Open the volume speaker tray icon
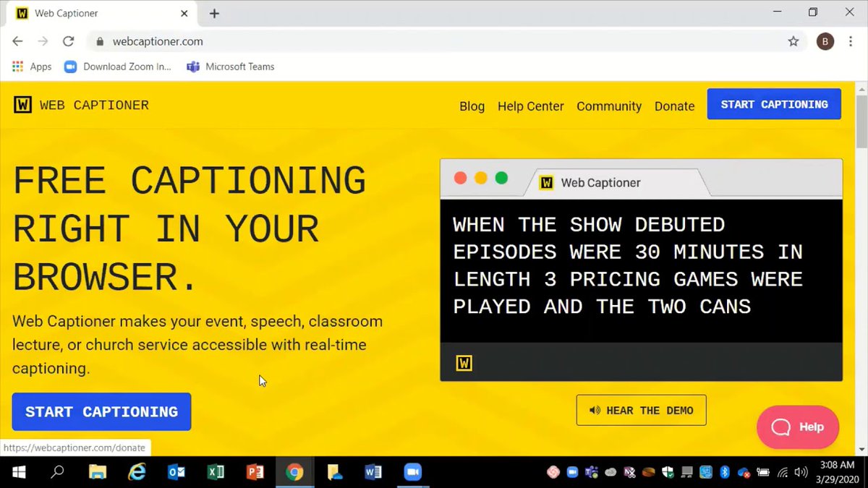This screenshot has height=488, width=868. 801,473
